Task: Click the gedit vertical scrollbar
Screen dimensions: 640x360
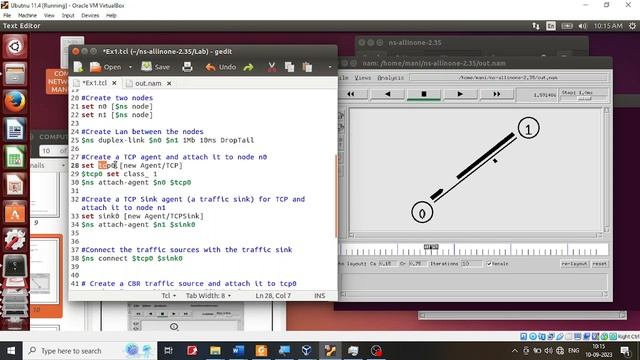Action: pos(336,196)
